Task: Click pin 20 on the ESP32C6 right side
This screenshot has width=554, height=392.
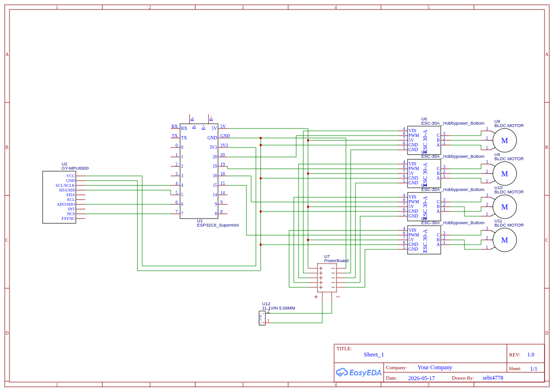Action: [215, 157]
